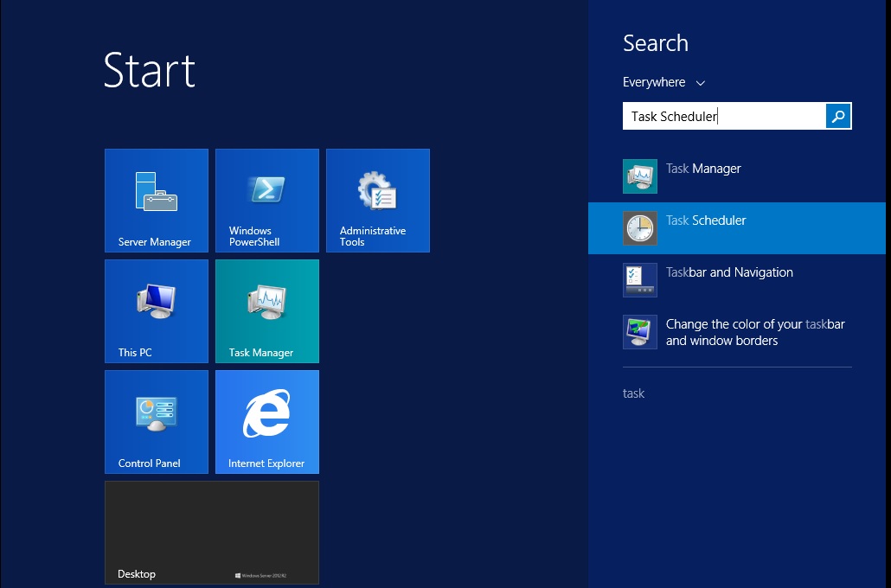Click the 'task' search suggestion

pos(633,393)
